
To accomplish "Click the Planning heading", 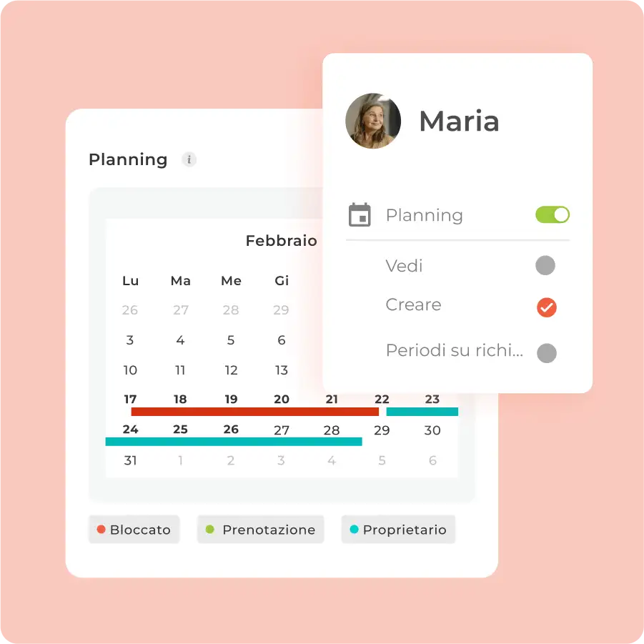I will [x=128, y=160].
